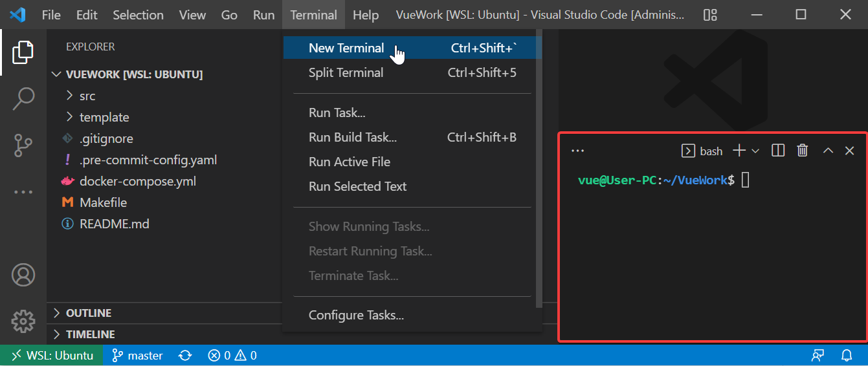This screenshot has height=366, width=868.
Task: Open the Customize Layout icon in title bar
Action: click(711, 14)
